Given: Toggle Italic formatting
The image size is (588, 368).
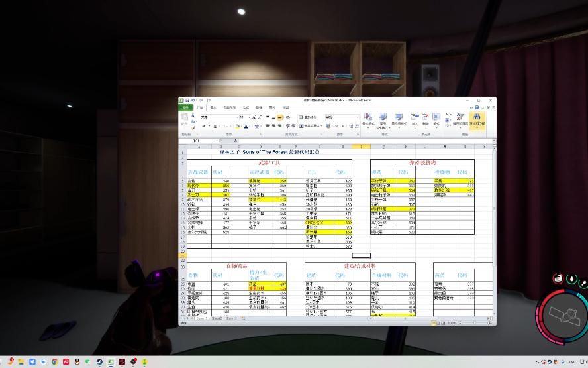Looking at the screenshot, I should pyautogui.click(x=209, y=126).
